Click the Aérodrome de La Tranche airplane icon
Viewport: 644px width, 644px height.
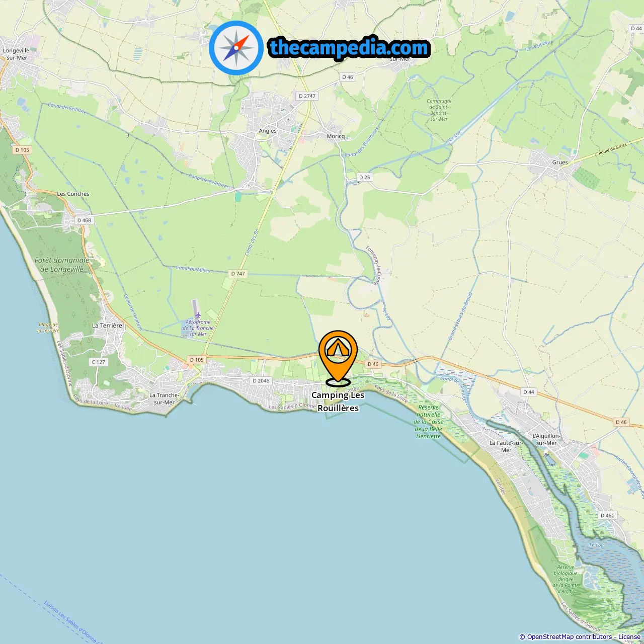[x=198, y=315]
